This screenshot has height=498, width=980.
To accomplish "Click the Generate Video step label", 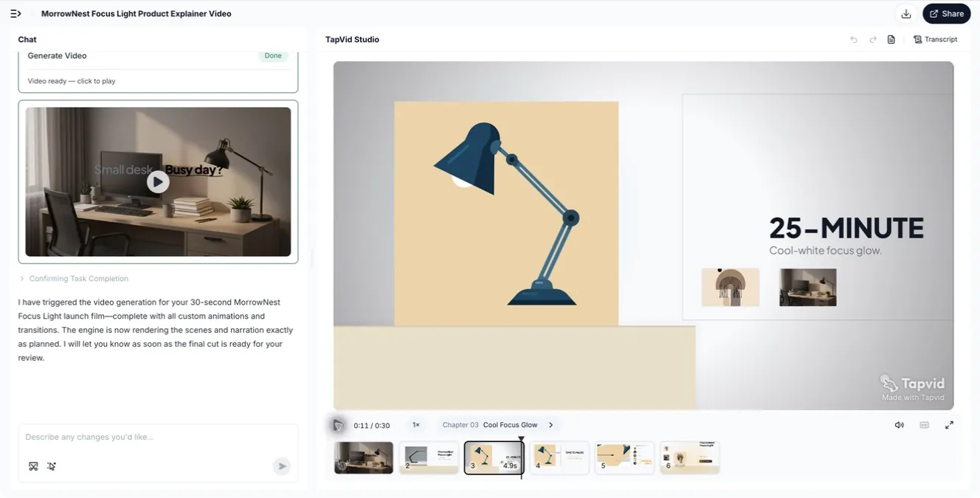I will pyautogui.click(x=57, y=56).
